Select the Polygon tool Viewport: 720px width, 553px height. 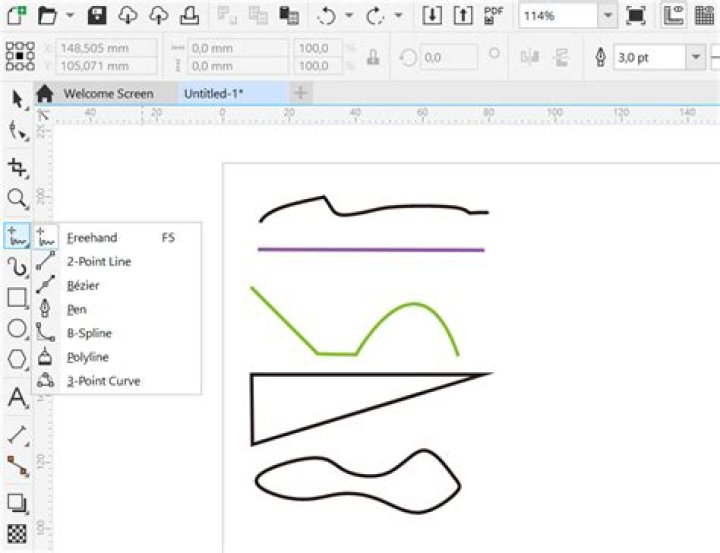[17, 359]
